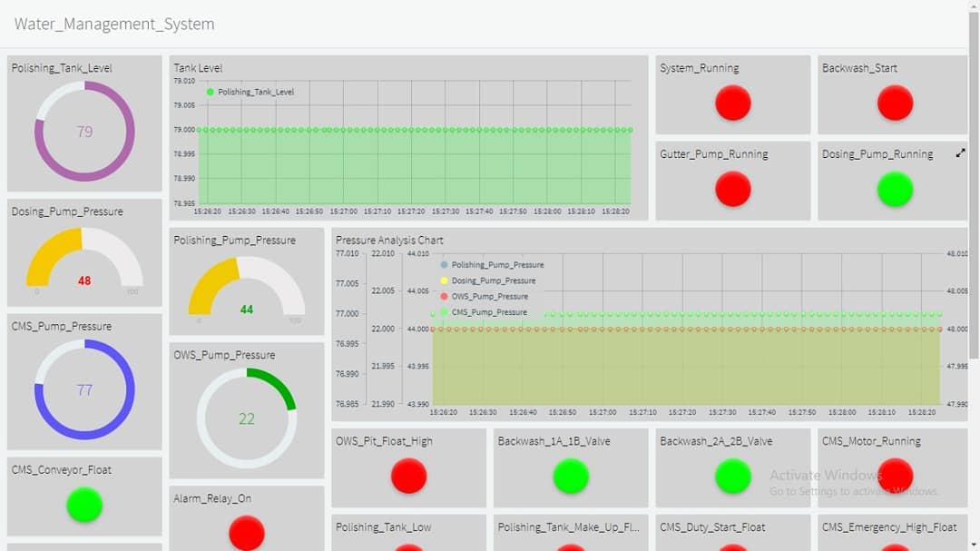
Task: Click the CMS_Conveyor_Float green indicator
Action: (x=84, y=505)
